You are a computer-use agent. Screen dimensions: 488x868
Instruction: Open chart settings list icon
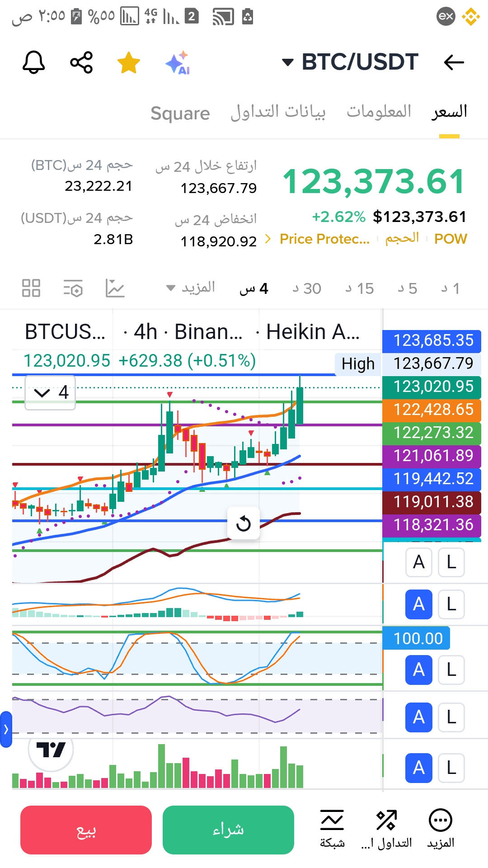[x=73, y=288]
